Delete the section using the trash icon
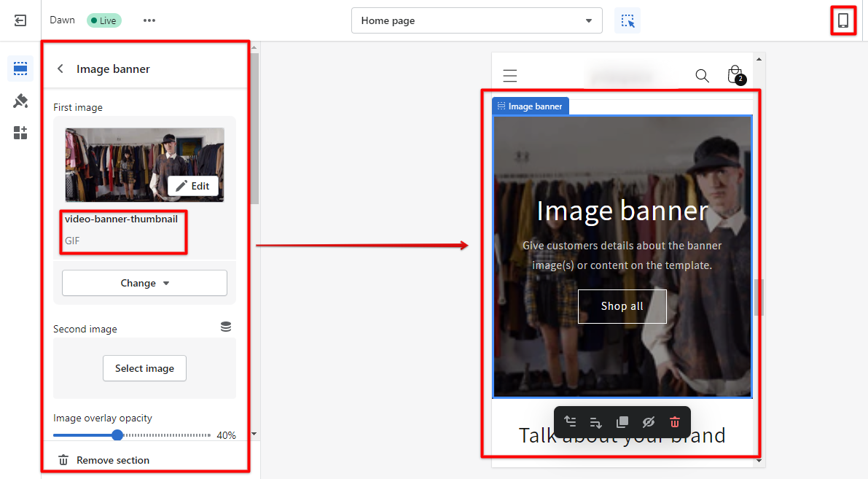 (x=674, y=421)
